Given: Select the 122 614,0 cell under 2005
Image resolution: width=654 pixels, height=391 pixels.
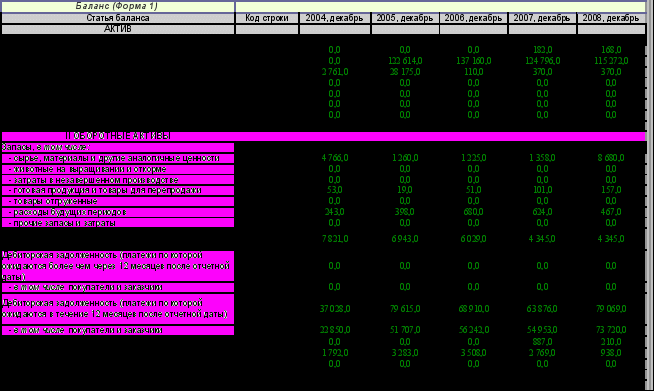Looking at the screenshot, I should coord(405,61).
